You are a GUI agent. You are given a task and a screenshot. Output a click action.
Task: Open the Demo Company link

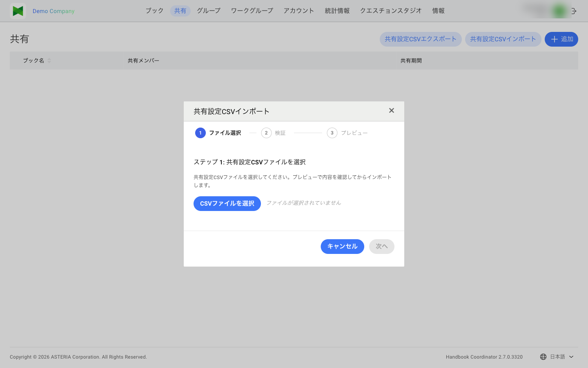pyautogui.click(x=53, y=11)
